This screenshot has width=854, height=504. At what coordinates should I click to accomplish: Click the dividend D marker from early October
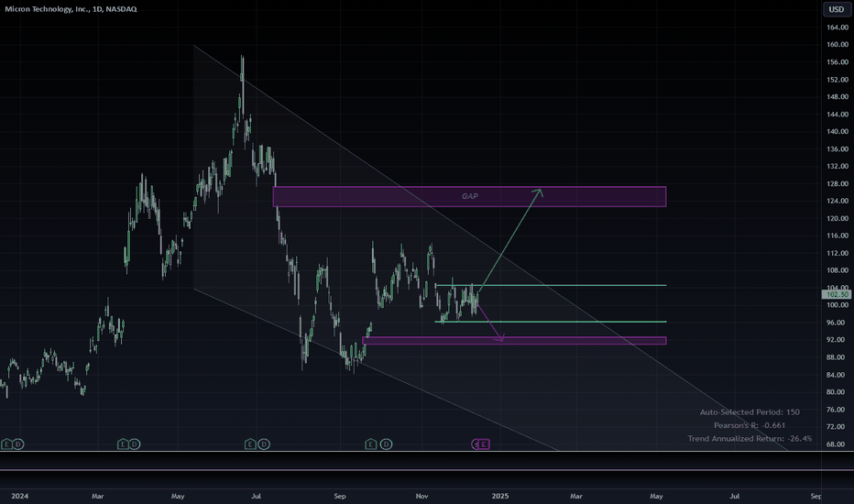click(x=386, y=444)
